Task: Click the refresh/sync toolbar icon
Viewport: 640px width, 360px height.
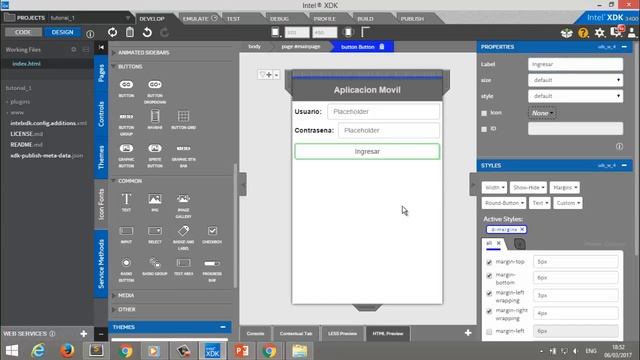Action: coord(112,32)
